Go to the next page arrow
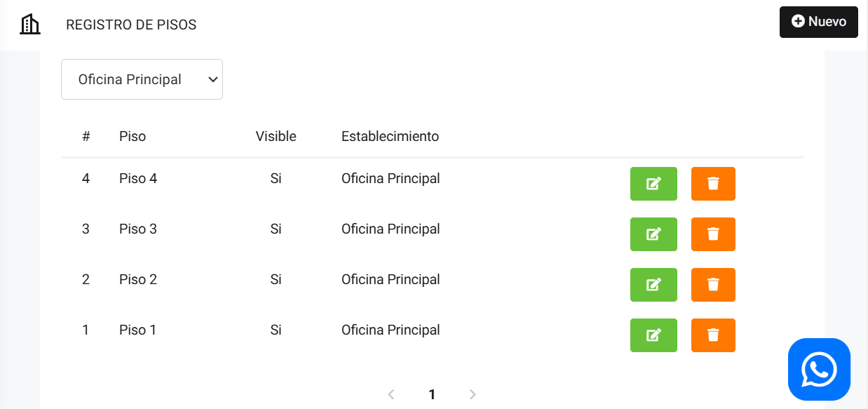The height and width of the screenshot is (409, 868). 473,394
